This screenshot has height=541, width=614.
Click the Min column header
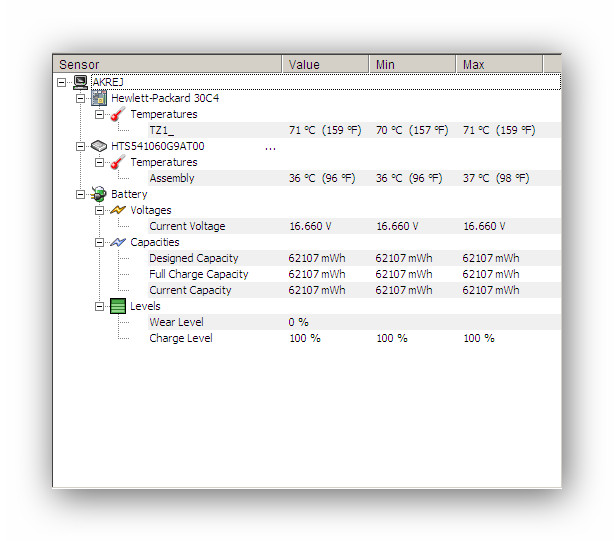(x=412, y=64)
